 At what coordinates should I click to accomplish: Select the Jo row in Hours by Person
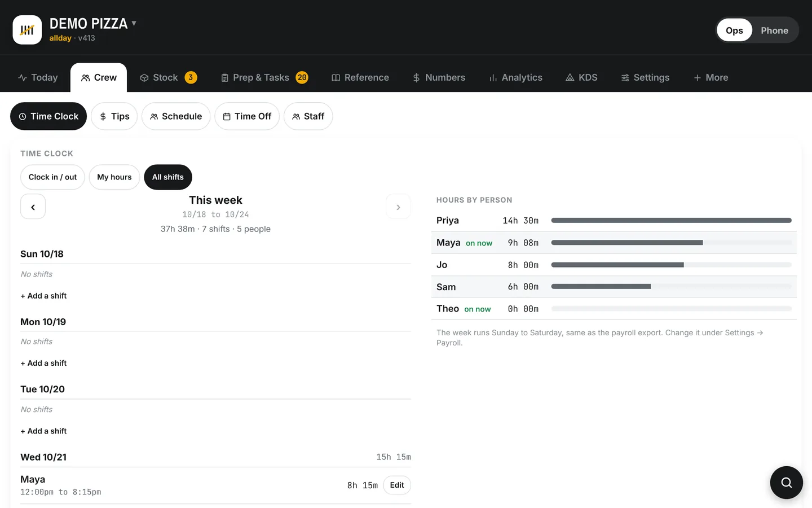pos(614,265)
